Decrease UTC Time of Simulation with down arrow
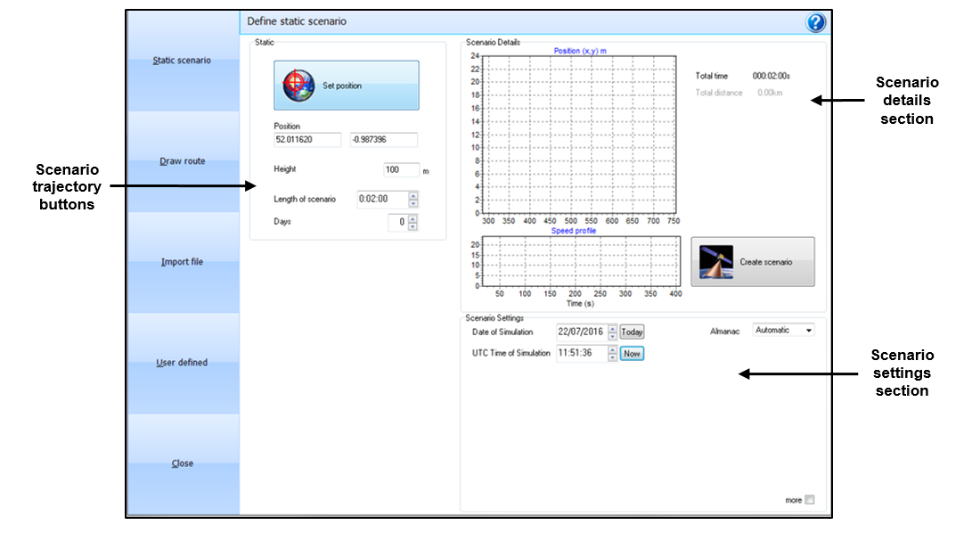This screenshot has height=533, width=980. (x=613, y=357)
